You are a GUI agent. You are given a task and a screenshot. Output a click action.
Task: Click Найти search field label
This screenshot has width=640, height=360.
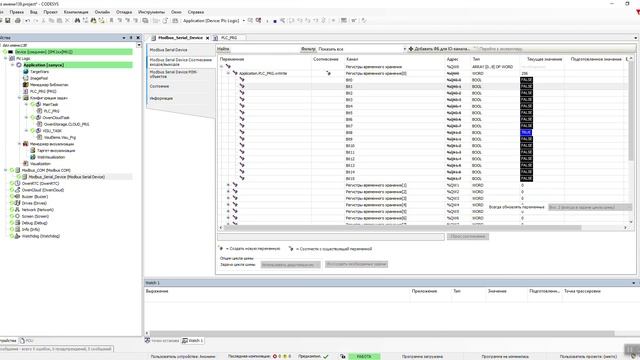tap(223, 49)
